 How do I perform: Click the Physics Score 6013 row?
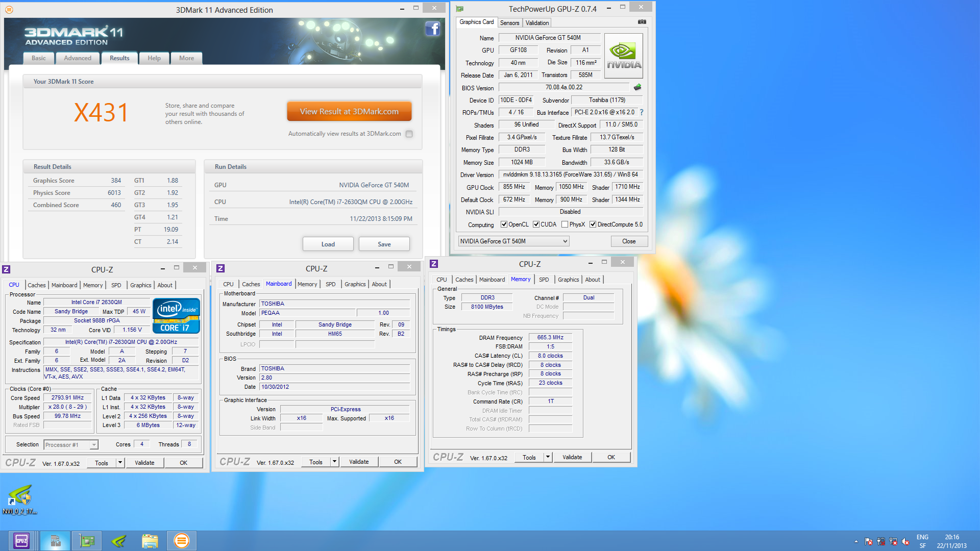77,193
